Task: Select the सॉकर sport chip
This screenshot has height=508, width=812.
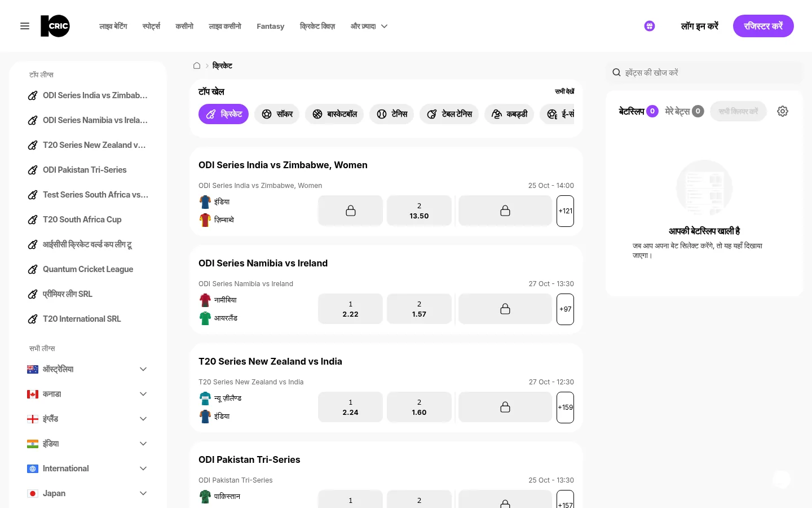Action: 277,114
